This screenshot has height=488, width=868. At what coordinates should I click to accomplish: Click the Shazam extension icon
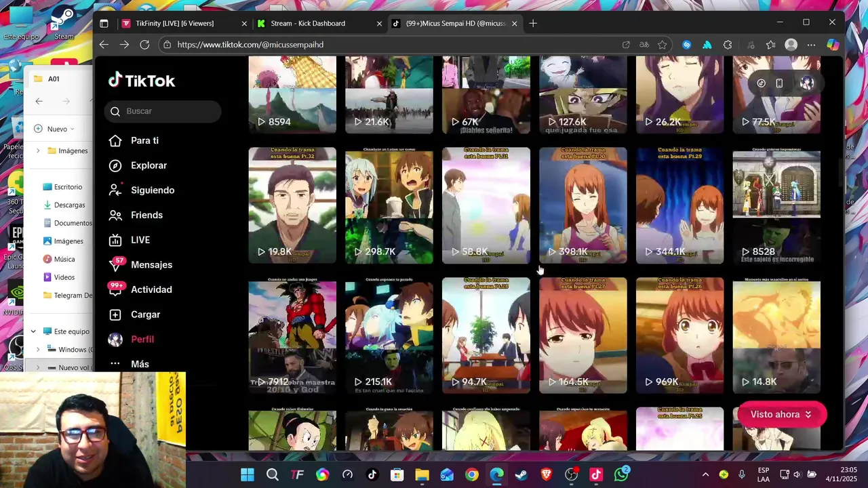[687, 45]
